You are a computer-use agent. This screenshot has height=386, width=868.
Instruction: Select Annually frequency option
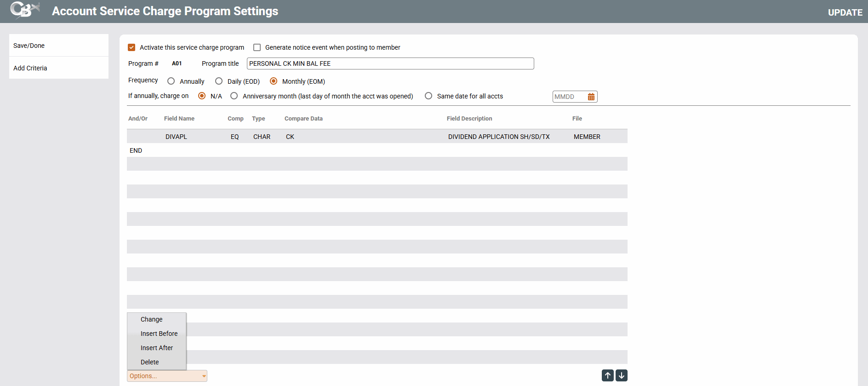click(171, 81)
